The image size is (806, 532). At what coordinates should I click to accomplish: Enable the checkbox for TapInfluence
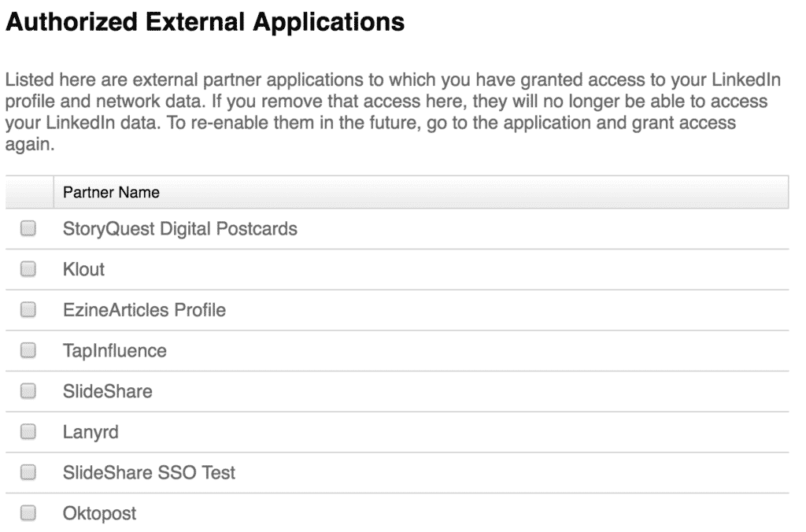click(x=28, y=350)
